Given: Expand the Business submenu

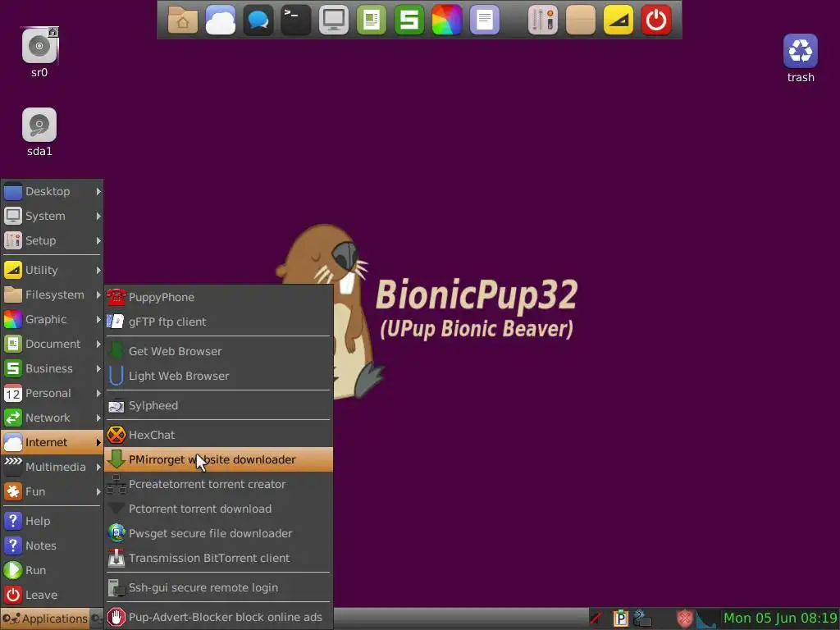Looking at the screenshot, I should [x=52, y=368].
